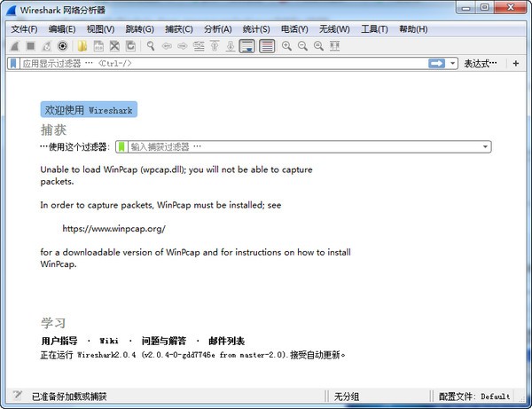Click the blue apply filter arrow button

tap(436, 64)
